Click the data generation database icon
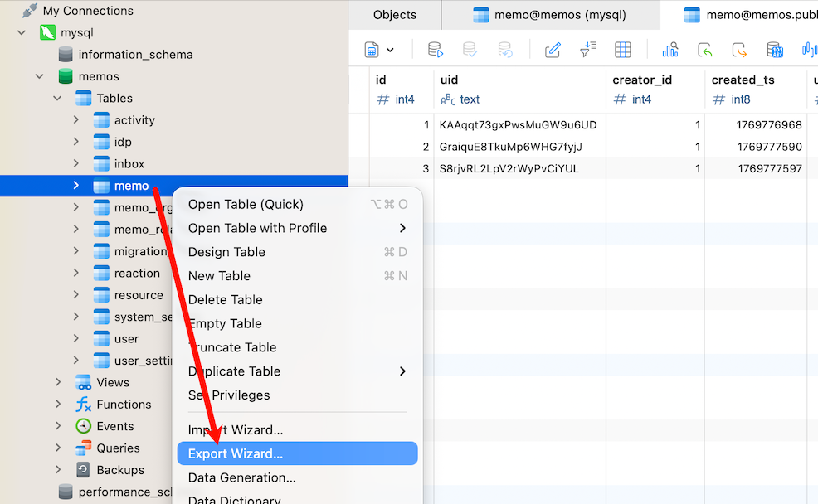 tap(775, 51)
